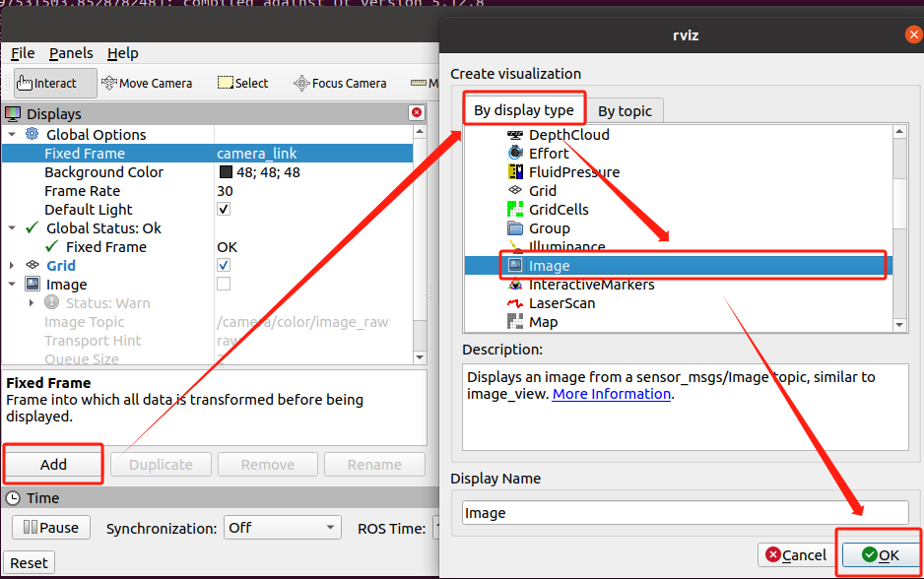Open the Panels menu

tap(71, 53)
